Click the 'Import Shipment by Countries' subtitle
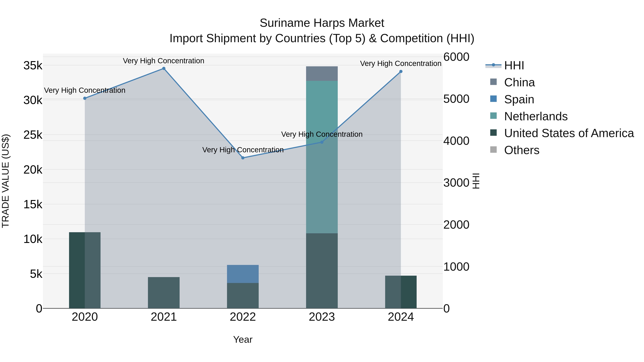 (322, 39)
